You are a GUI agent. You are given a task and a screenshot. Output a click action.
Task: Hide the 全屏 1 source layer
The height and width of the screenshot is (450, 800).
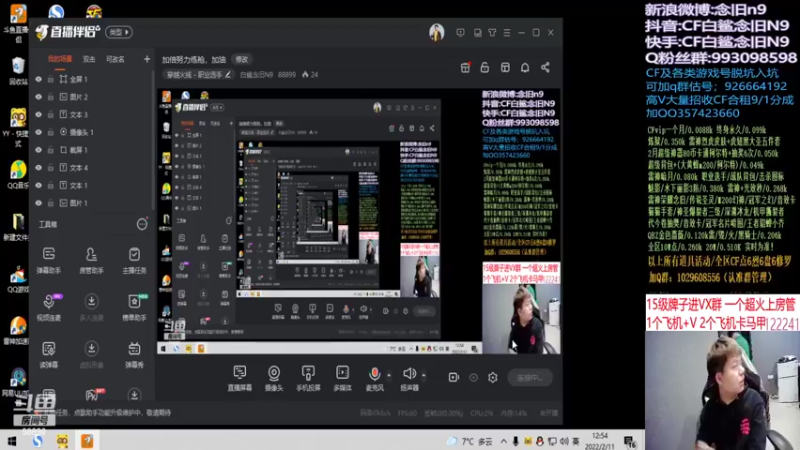[x=38, y=79]
